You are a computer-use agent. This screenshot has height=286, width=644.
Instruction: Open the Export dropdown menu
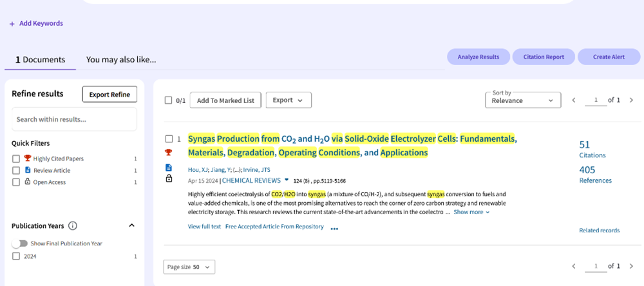point(288,100)
